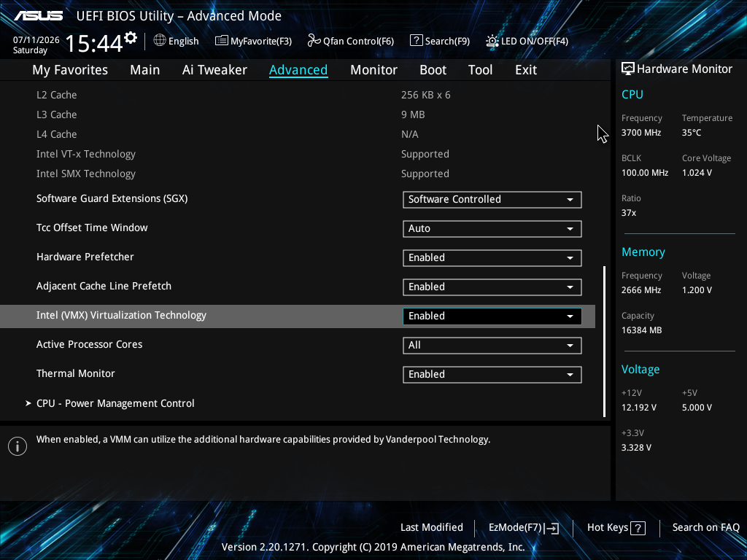Viewport: 747px width, 560px height.
Task: Switch to the Tool tab
Action: point(480,70)
